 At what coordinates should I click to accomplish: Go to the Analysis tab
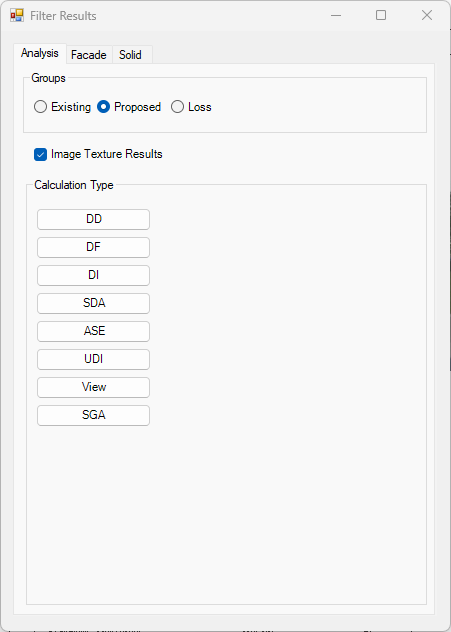click(40, 53)
